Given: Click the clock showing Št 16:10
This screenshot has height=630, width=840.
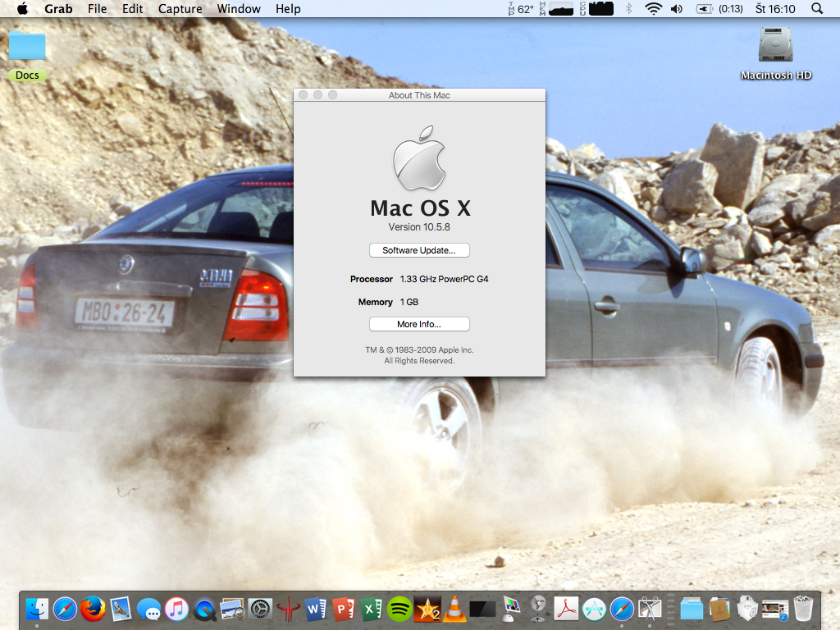Looking at the screenshot, I should click(775, 8).
